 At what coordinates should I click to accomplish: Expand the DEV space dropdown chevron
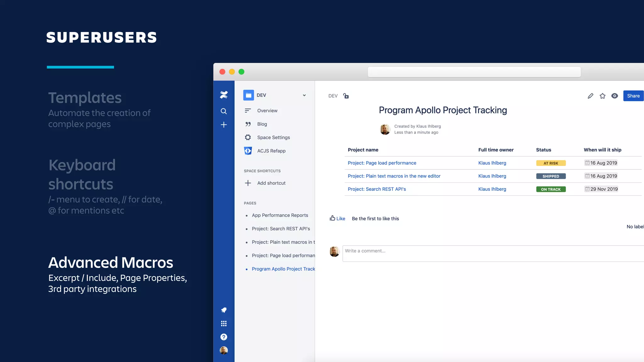tap(304, 95)
